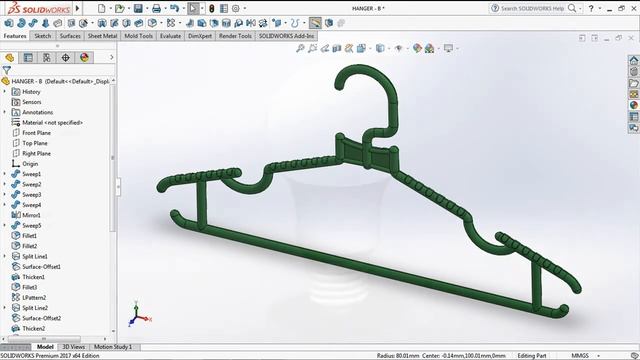Select Surface-Offset1 in the feature tree
Screen dimensions: 640x360
point(41,267)
